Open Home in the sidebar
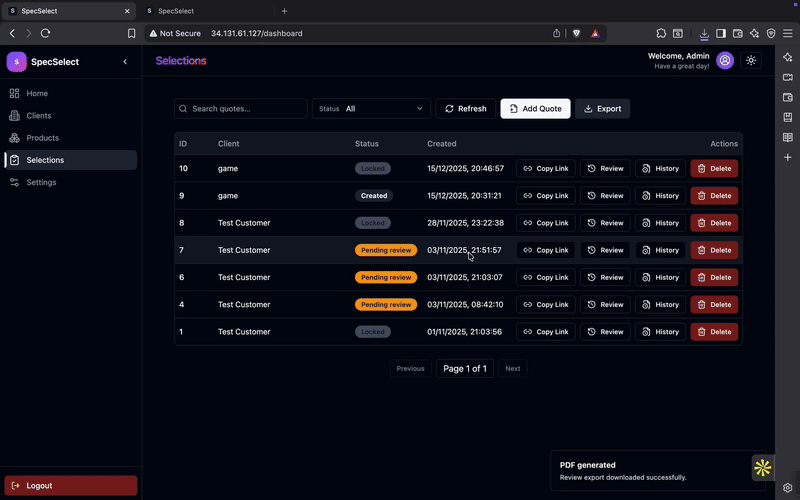The width and height of the screenshot is (800, 500). (37, 93)
